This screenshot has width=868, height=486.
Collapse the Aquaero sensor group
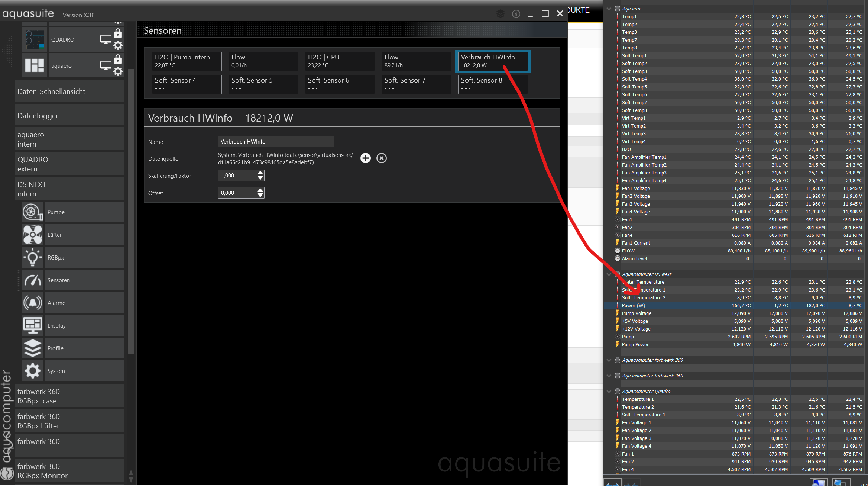609,9
